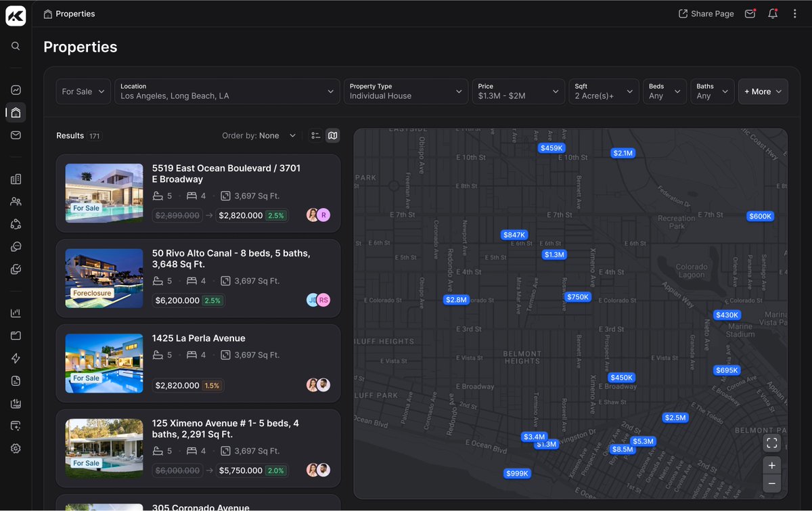Open the chat bubble icon in sidebar
812x511 pixels.
(16, 246)
